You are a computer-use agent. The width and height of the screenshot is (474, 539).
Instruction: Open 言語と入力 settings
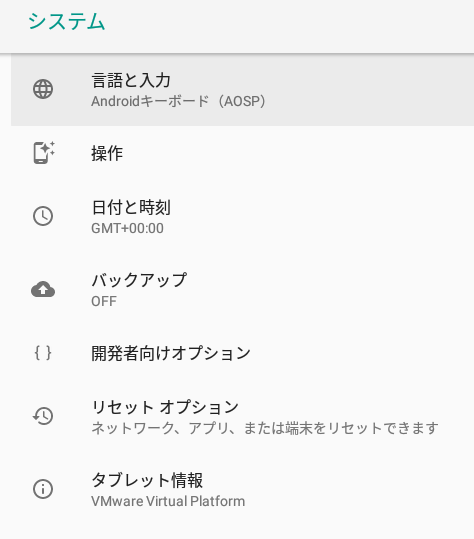242,90
